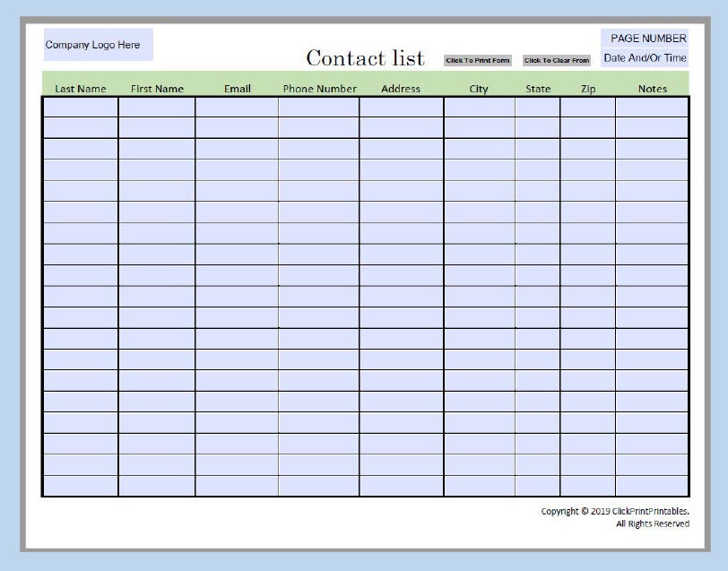Click the first row Address cell
Viewport: 728px width, 571px height.
(401, 108)
